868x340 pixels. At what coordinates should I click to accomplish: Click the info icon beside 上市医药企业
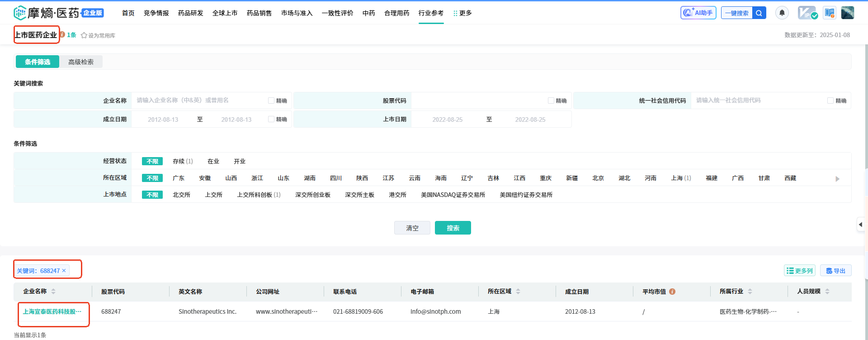point(62,34)
